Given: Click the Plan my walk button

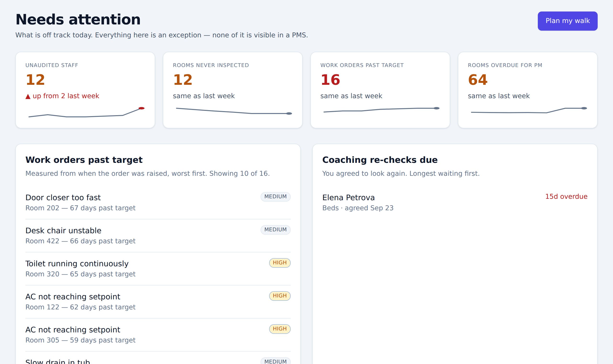Looking at the screenshot, I should pyautogui.click(x=568, y=21).
